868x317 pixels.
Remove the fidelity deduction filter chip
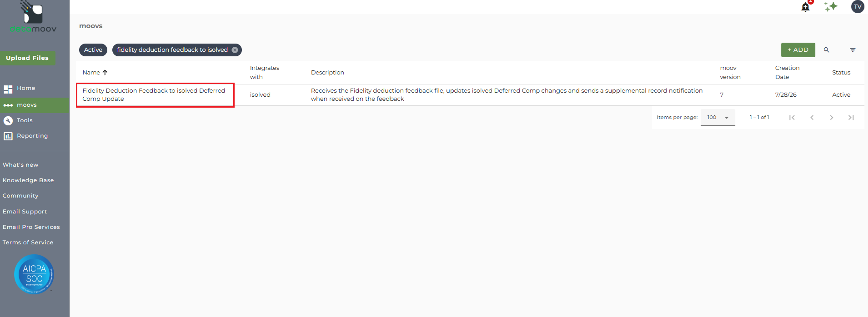click(x=235, y=50)
